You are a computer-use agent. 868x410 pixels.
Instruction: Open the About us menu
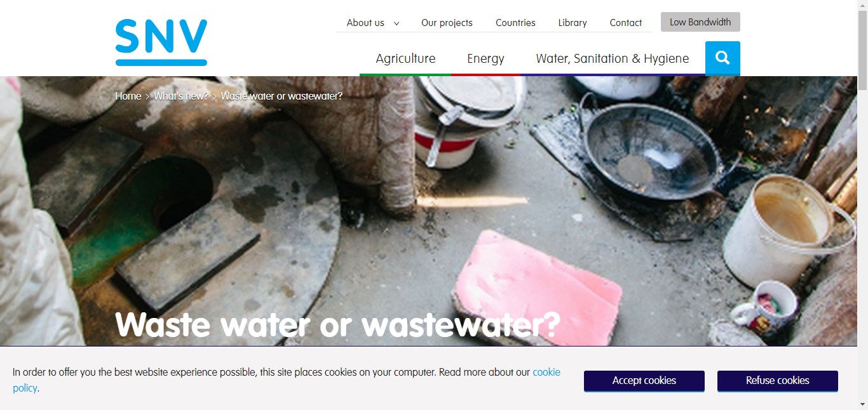[365, 23]
